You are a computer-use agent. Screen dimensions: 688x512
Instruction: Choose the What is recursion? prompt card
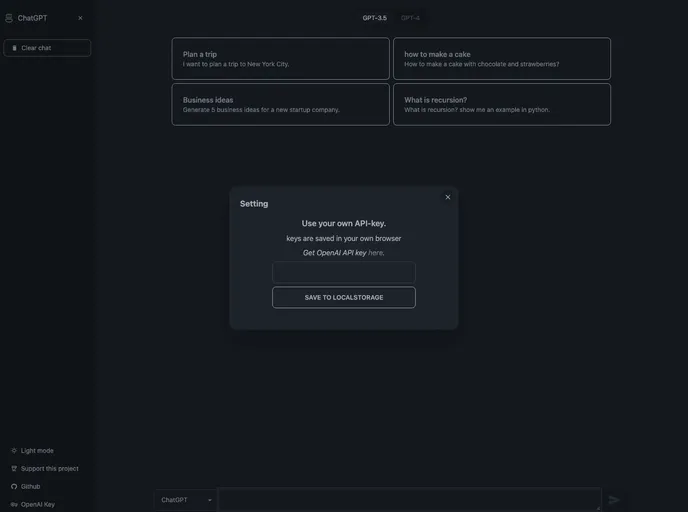(502, 104)
